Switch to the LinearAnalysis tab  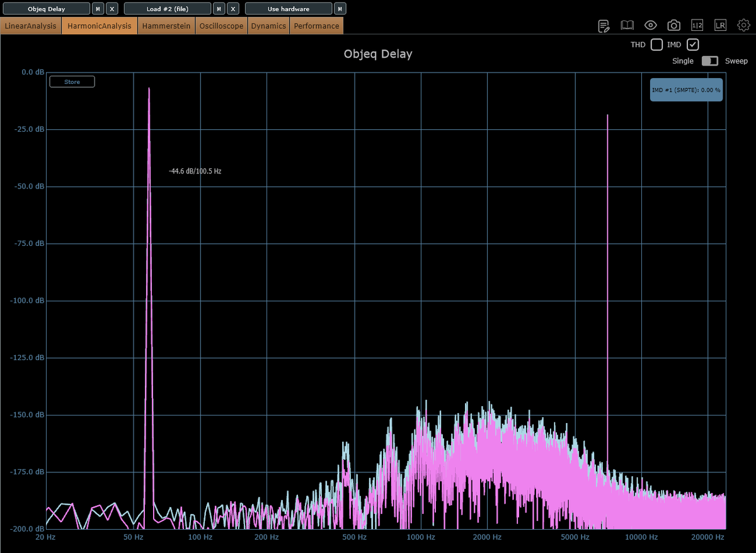pos(31,26)
